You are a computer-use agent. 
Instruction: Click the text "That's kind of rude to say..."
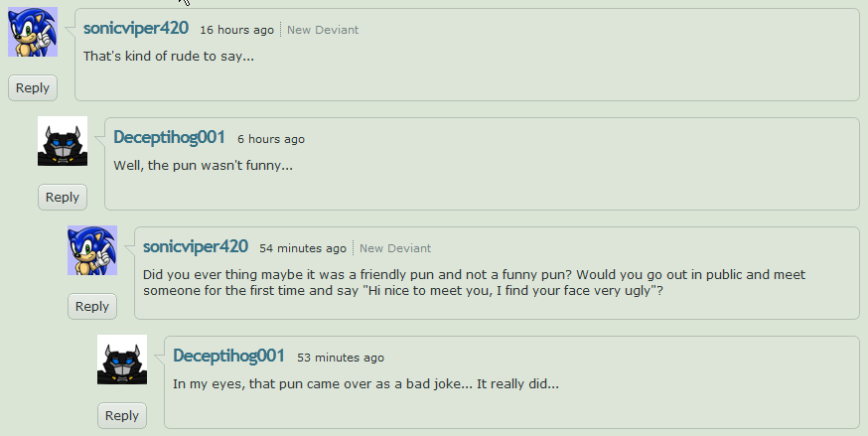click(x=169, y=56)
